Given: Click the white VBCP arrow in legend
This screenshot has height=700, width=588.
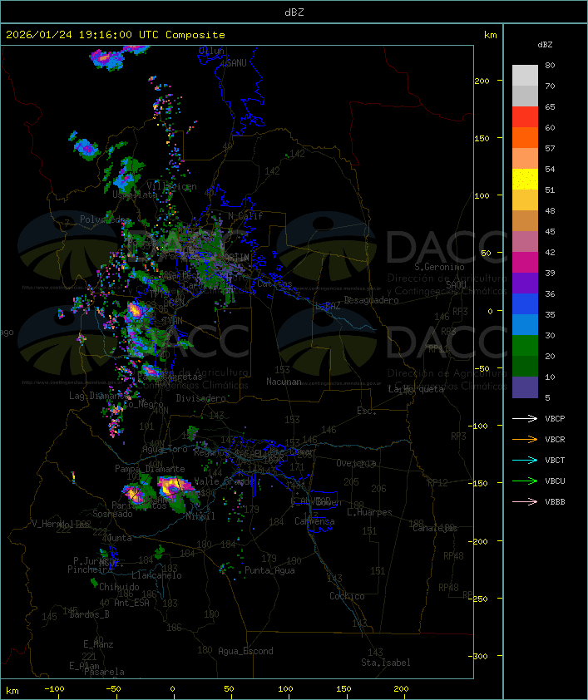Looking at the screenshot, I should click(525, 418).
